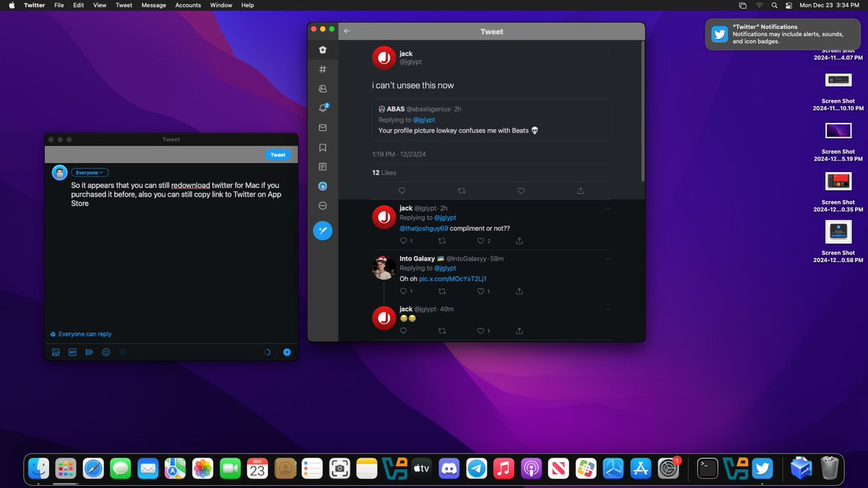
Task: Open the quoted ABAS tweet card
Action: click(491, 120)
